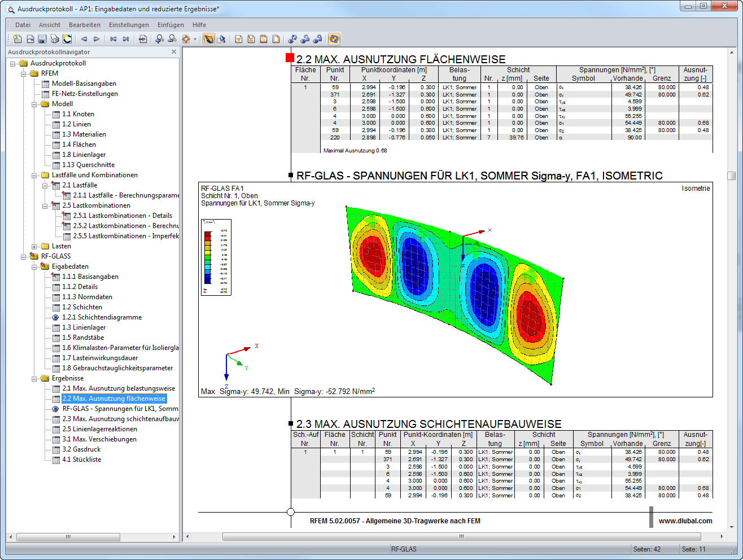This screenshot has height=560, width=743.
Task: Click the black C-shaped toolbar icon
Action: 67,39
